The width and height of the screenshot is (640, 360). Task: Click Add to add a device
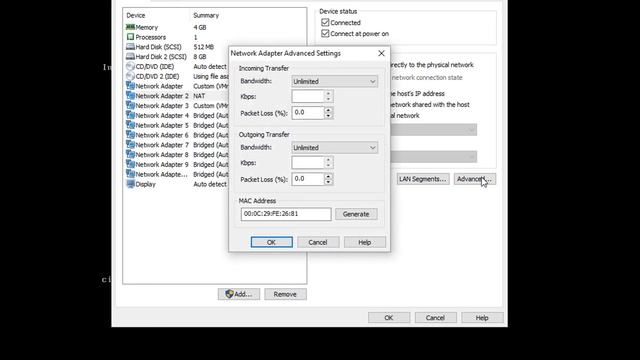tap(239, 294)
